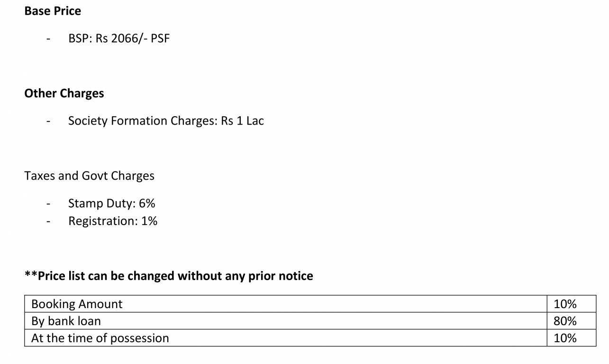Click the dash bullet before Society Formation
609x364 pixels.
click(48, 122)
